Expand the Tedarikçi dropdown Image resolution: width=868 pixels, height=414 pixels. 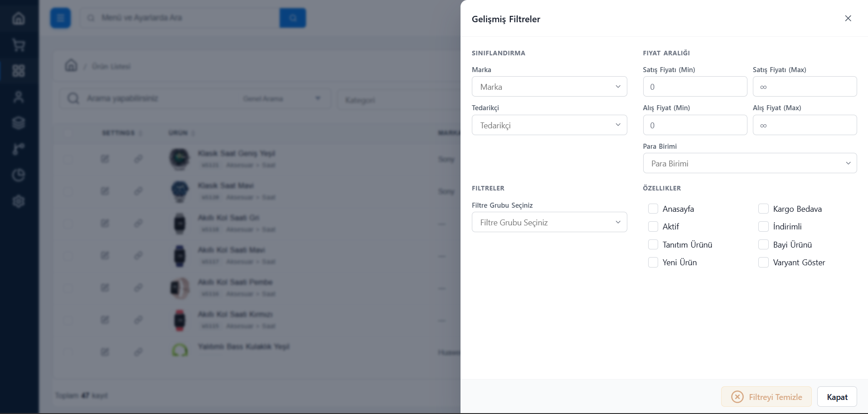[549, 125]
